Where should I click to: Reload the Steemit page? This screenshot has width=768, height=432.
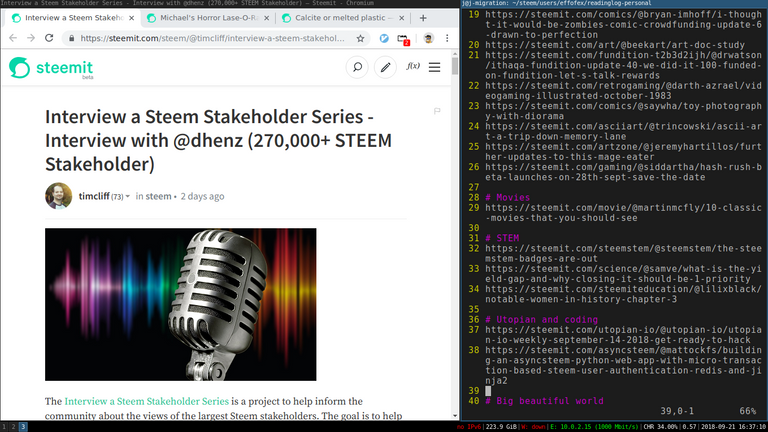[x=49, y=38]
